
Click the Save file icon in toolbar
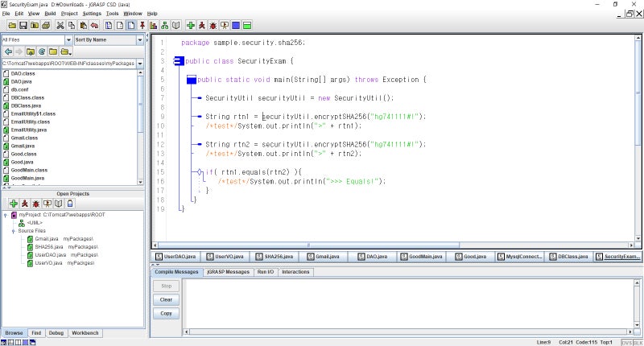tap(23, 25)
